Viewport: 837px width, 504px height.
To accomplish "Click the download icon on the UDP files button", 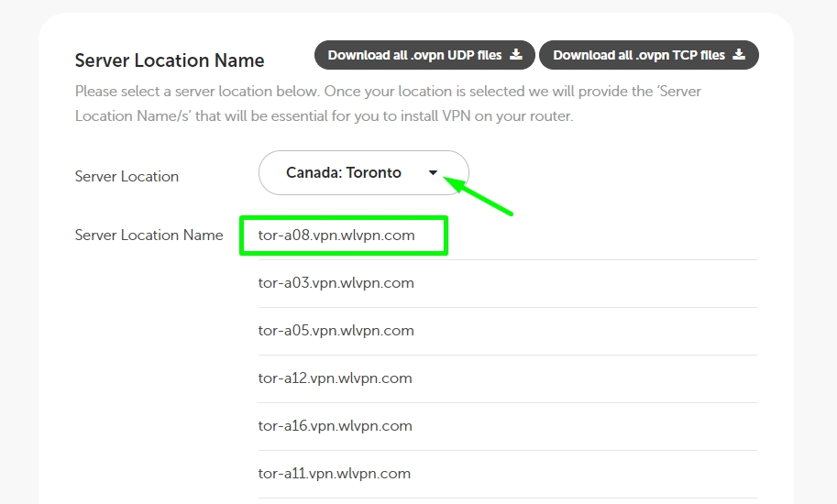I will 516,55.
